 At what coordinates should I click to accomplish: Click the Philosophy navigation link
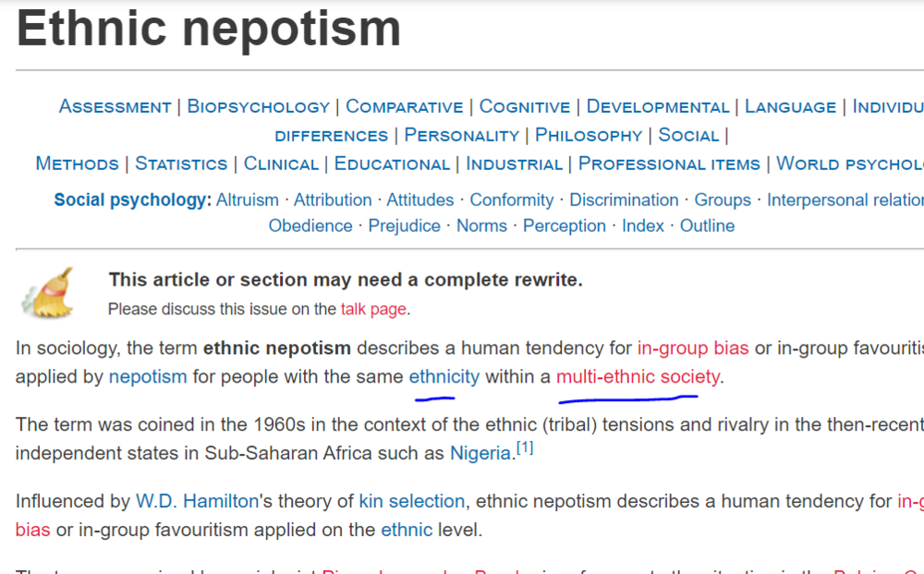point(588,136)
